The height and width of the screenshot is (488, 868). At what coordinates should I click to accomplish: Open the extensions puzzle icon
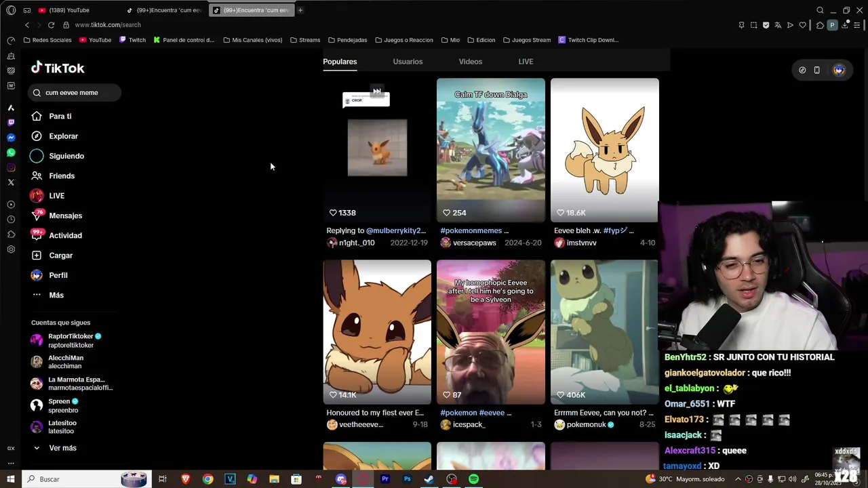(820, 25)
